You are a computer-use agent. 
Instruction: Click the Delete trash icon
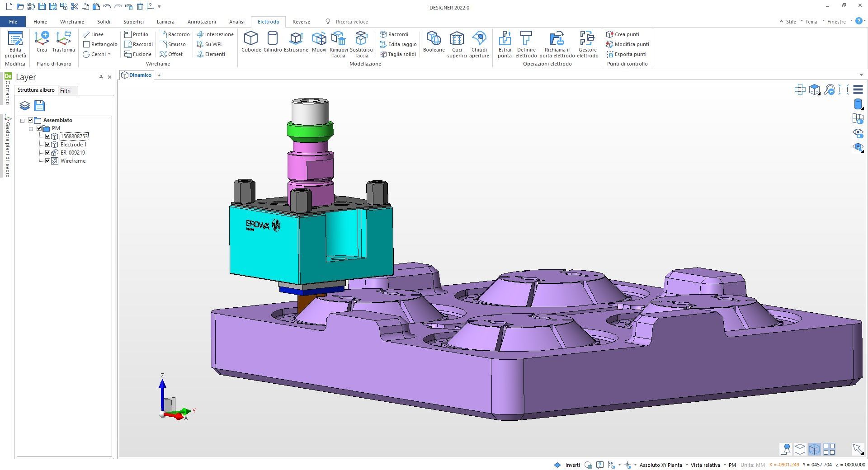pyautogui.click(x=140, y=6)
